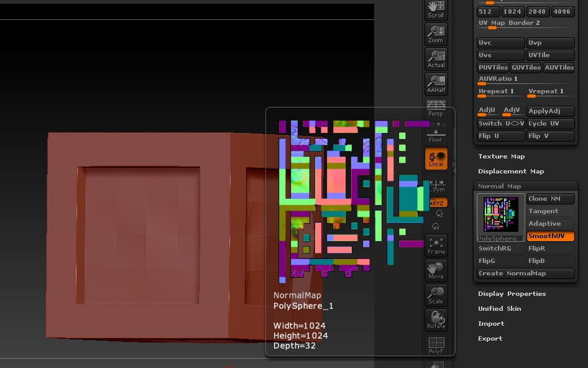Adjust the Vrepeat slider
The height and width of the screenshot is (368, 588).
coord(551,92)
